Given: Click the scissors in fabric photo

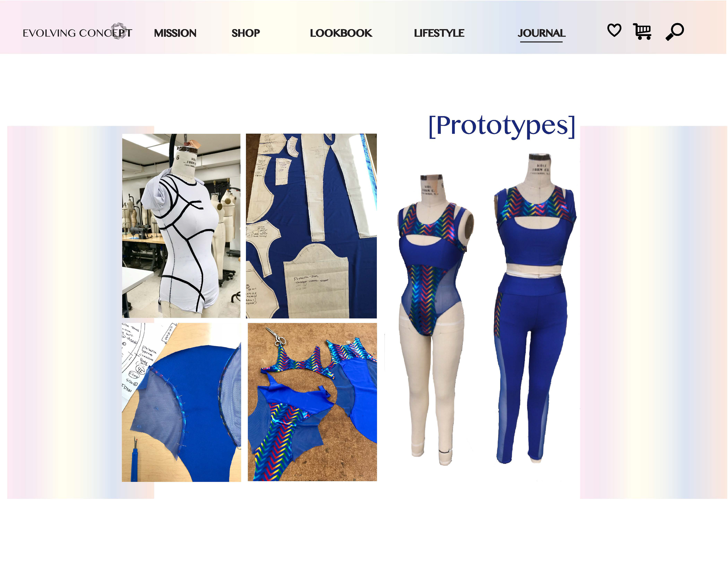Looking at the screenshot, I should coord(276,336).
